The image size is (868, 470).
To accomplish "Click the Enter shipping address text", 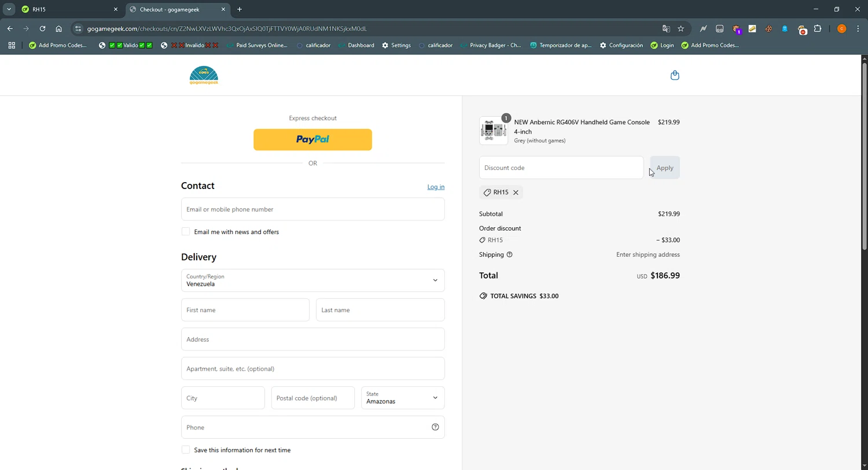I will coord(648,254).
